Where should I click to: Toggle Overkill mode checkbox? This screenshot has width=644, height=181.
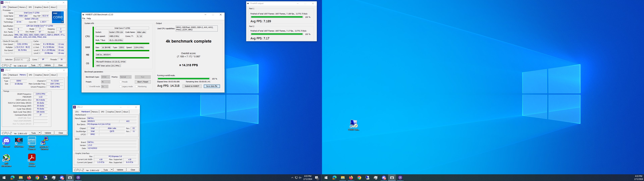(88, 86)
